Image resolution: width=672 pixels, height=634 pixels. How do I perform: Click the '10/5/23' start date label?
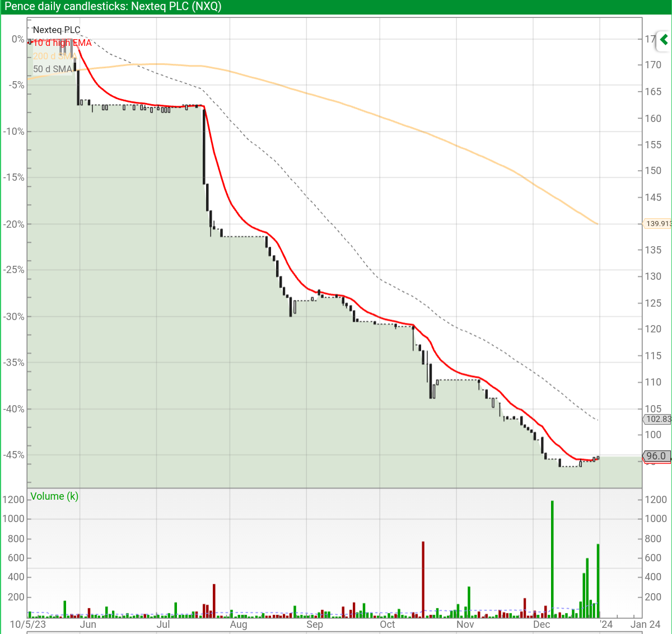(28, 624)
